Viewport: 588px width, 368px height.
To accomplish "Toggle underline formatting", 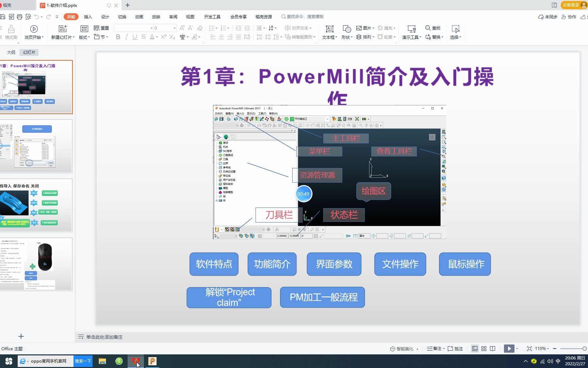I will pos(135,37).
